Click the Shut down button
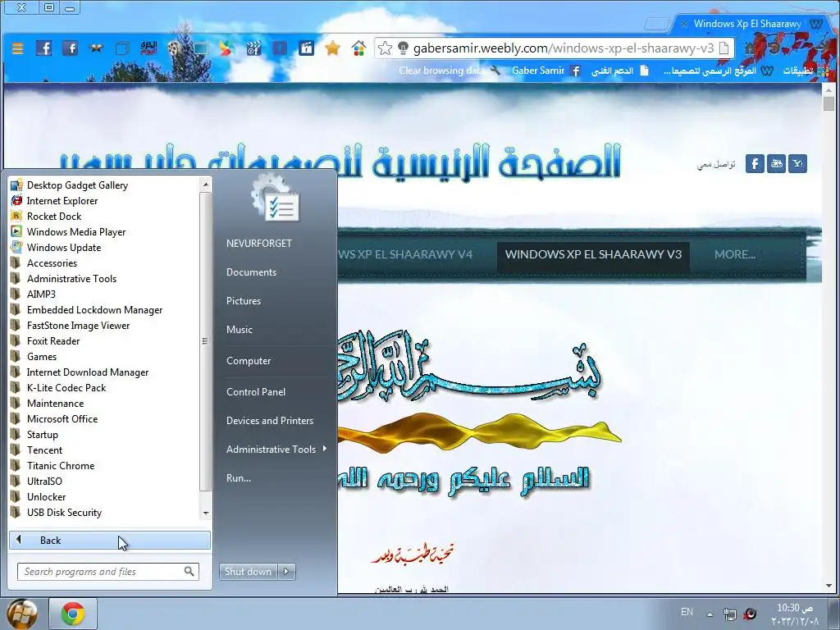Screen dimensions: 840x630 click(x=248, y=572)
